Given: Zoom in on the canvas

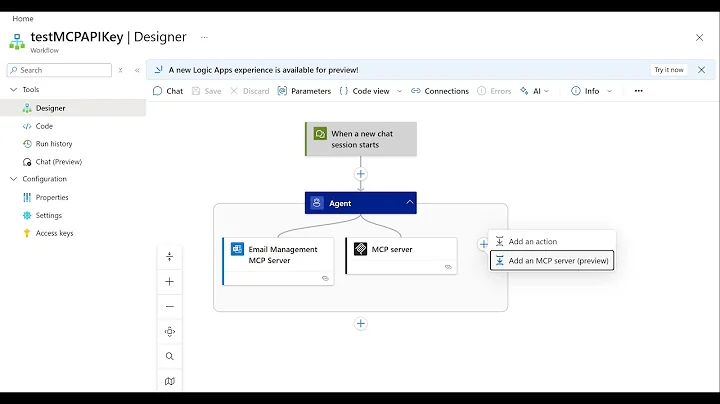Looking at the screenshot, I should coord(169,281).
